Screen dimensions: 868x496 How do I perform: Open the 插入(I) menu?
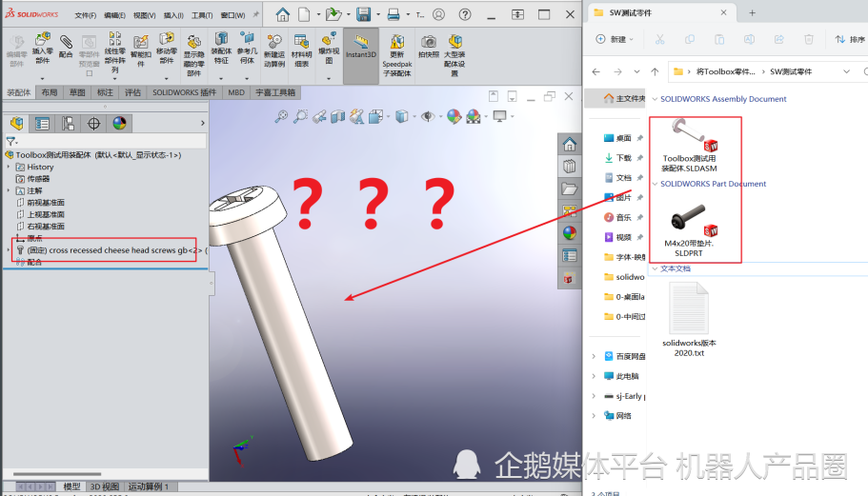[x=173, y=15]
